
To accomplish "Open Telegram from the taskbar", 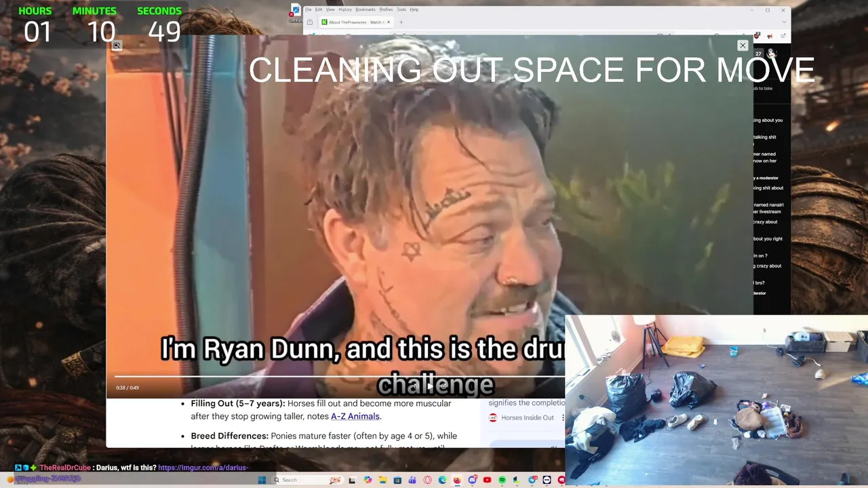I will click(533, 480).
